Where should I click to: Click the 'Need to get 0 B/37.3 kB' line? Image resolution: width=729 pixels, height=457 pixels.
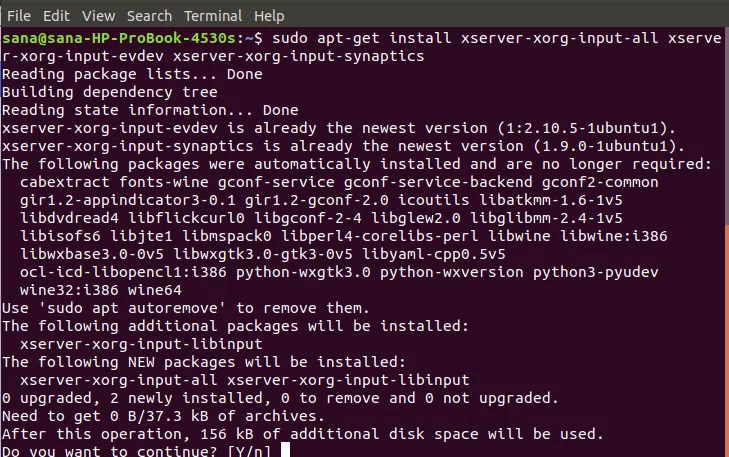(163, 416)
